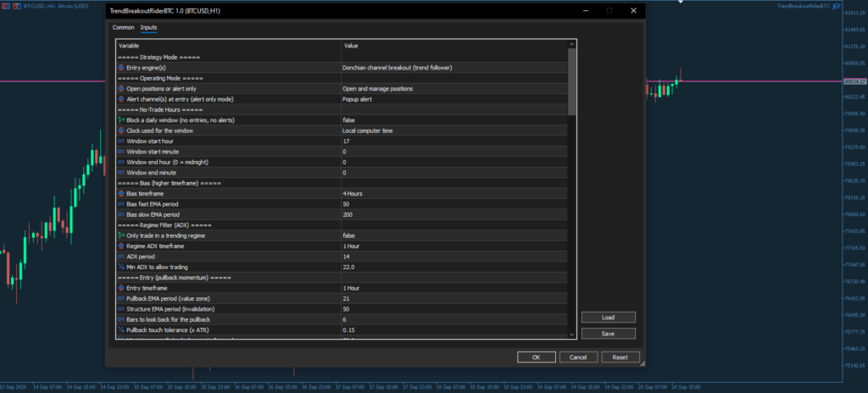Image resolution: width=868 pixels, height=393 pixels.
Task: Click the '===== Entry (pullback momentum) =====' section row
Action: click(x=342, y=277)
